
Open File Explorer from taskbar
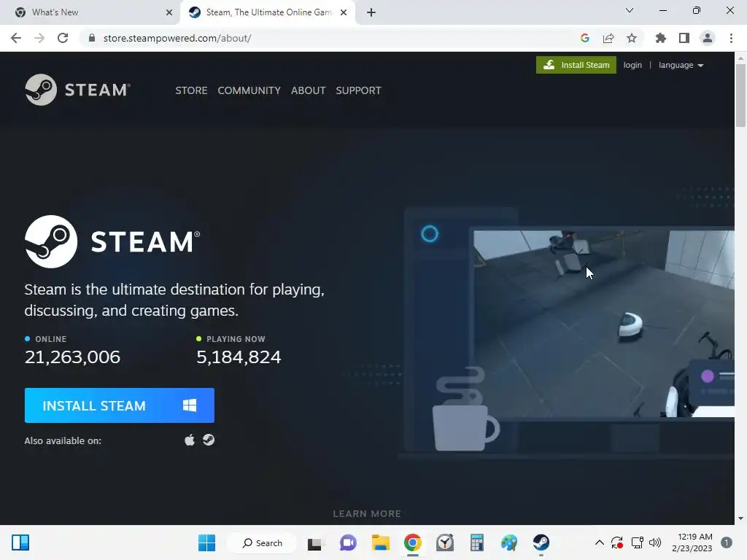(x=381, y=542)
